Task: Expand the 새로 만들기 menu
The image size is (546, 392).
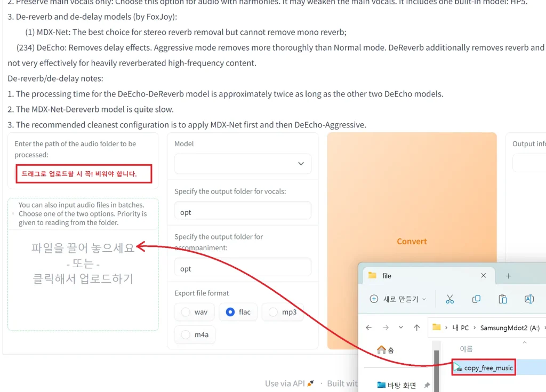Action: click(x=398, y=299)
